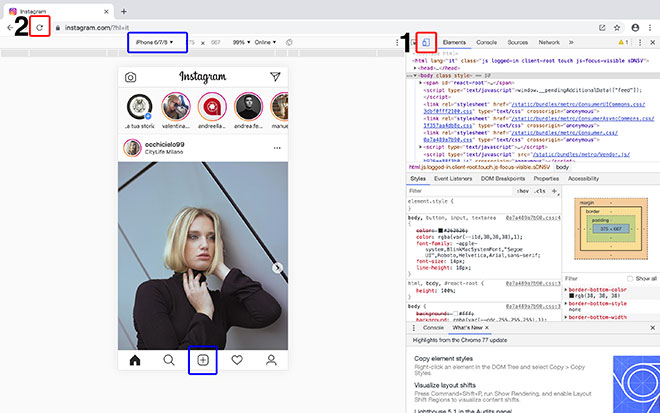Switch to the Network tab
This screenshot has height=413, width=660.
(549, 43)
